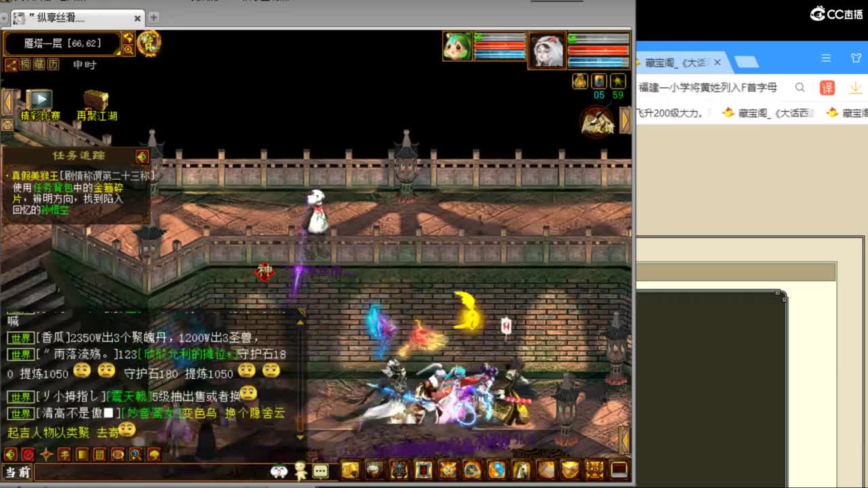Open a new browser tab
This screenshot has width=868, height=488.
tap(747, 62)
